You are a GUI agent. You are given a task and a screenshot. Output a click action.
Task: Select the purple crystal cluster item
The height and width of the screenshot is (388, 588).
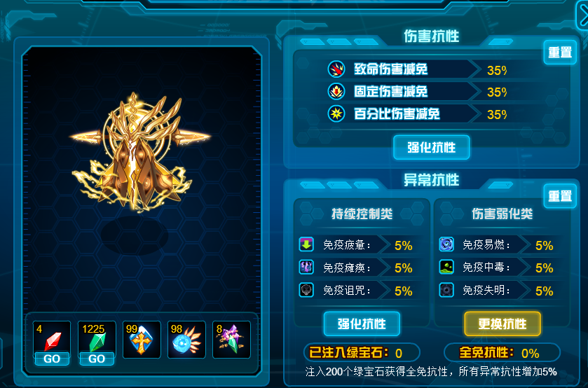[231, 340]
